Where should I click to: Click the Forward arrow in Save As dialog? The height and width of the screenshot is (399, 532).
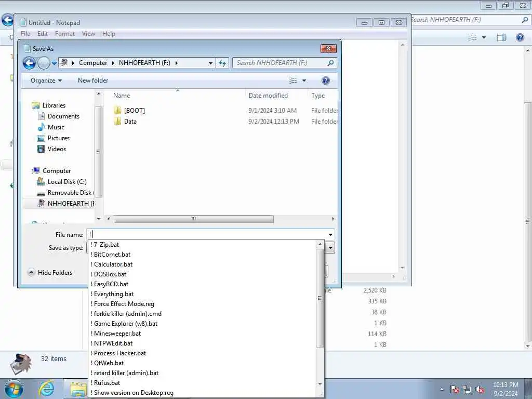[44, 63]
